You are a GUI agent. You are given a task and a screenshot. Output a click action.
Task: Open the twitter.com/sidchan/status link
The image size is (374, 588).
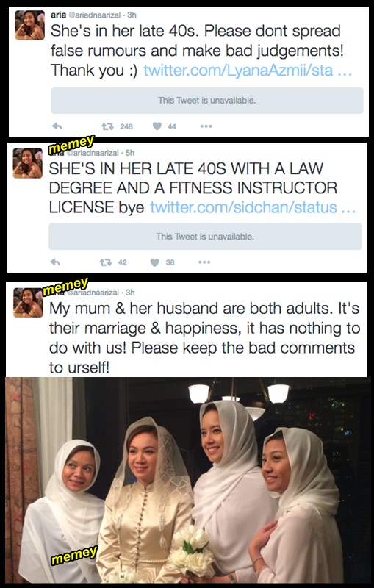tap(253, 207)
